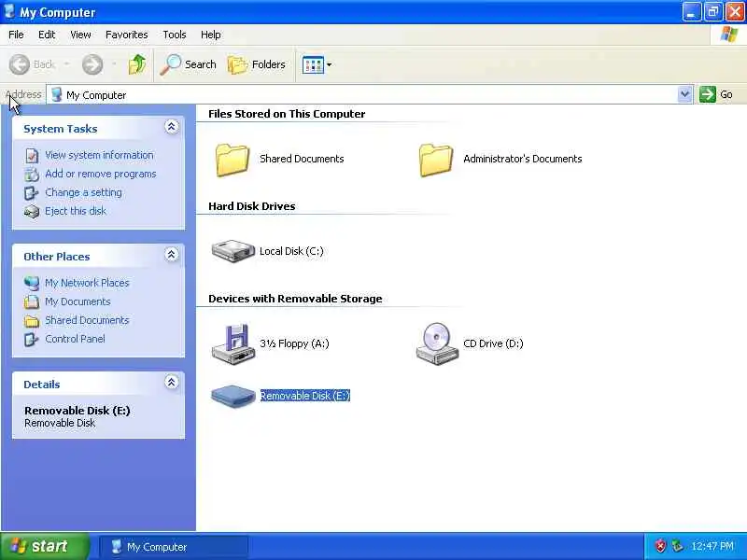Click Add or remove programs link
The width and height of the screenshot is (747, 560).
101,174
